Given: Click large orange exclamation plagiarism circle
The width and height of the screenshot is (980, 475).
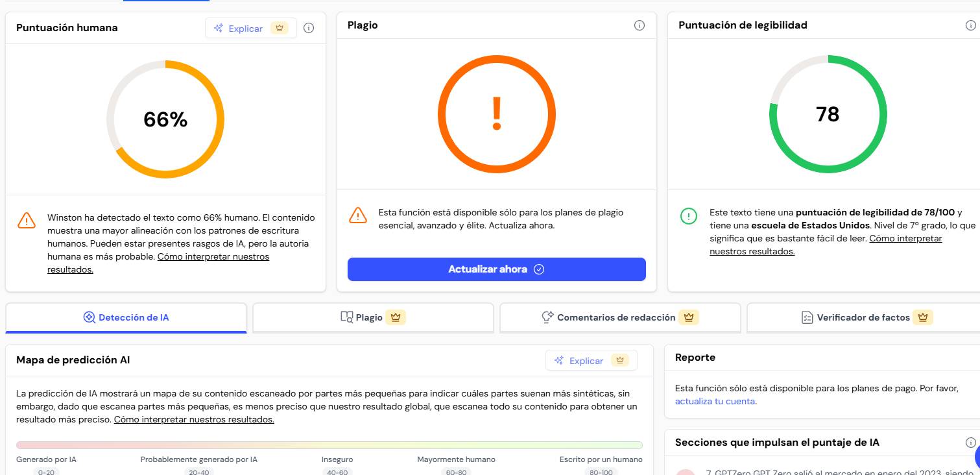Looking at the screenshot, I should tap(497, 115).
